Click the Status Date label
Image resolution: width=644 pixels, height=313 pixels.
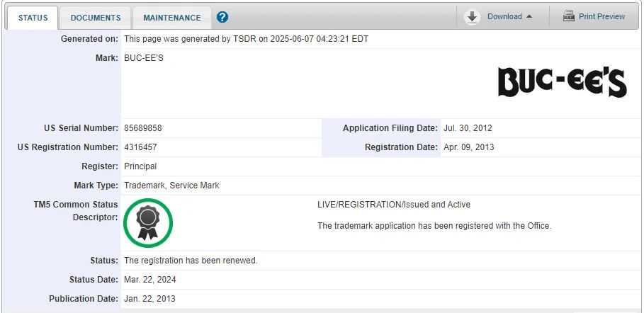pos(94,280)
